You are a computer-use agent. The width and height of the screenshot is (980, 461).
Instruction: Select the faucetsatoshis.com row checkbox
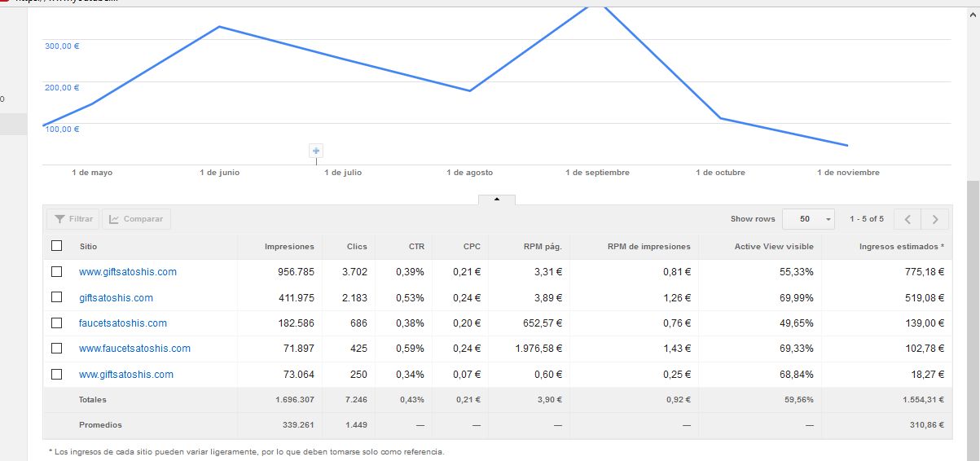click(x=56, y=323)
